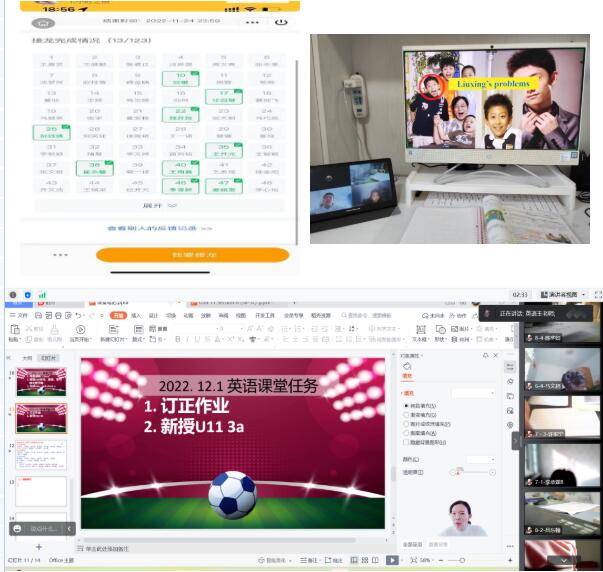Click the Text Box icon in ribbon
603x572 pixels.
(421, 330)
